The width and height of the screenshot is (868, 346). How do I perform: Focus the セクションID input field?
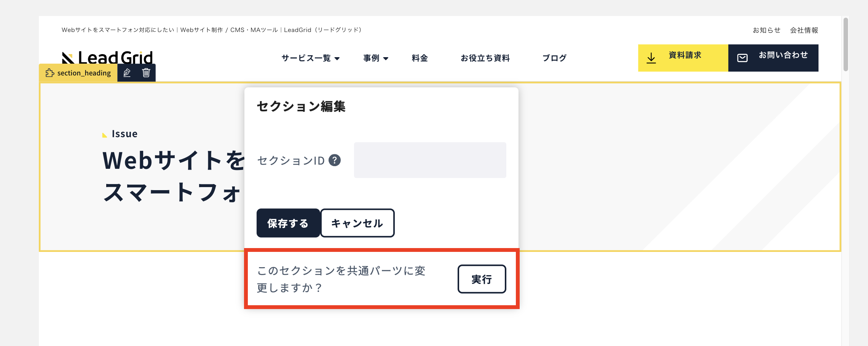(x=430, y=160)
